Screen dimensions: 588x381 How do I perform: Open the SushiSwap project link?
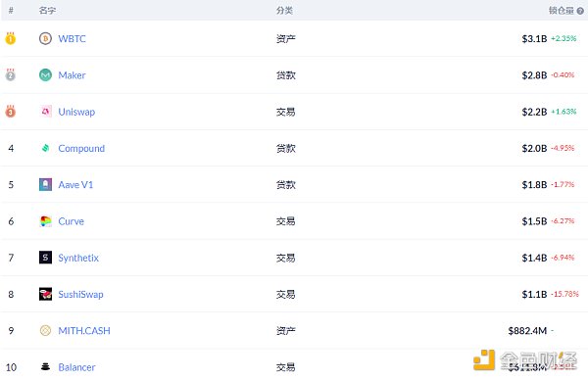(x=80, y=295)
